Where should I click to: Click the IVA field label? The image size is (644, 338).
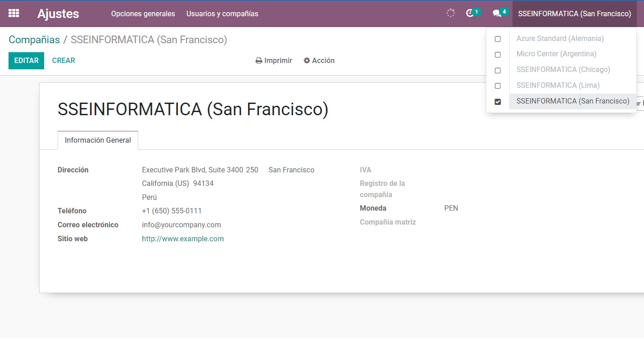[365, 170]
